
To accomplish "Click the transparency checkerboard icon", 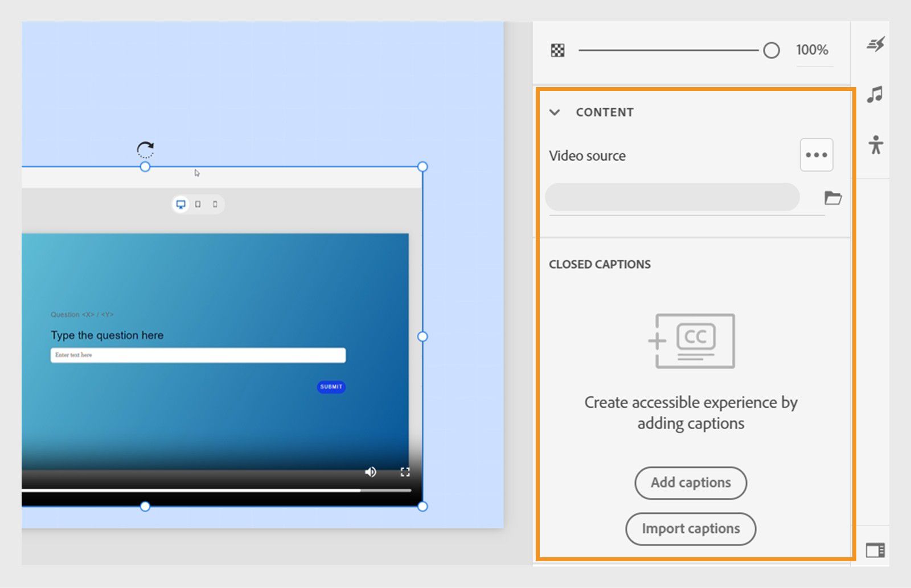I will pyautogui.click(x=557, y=50).
